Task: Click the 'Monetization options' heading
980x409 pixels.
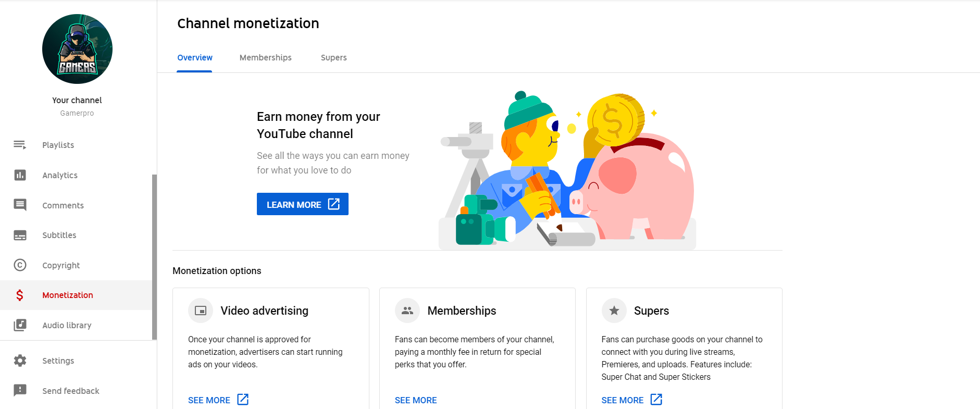Action: point(217,271)
